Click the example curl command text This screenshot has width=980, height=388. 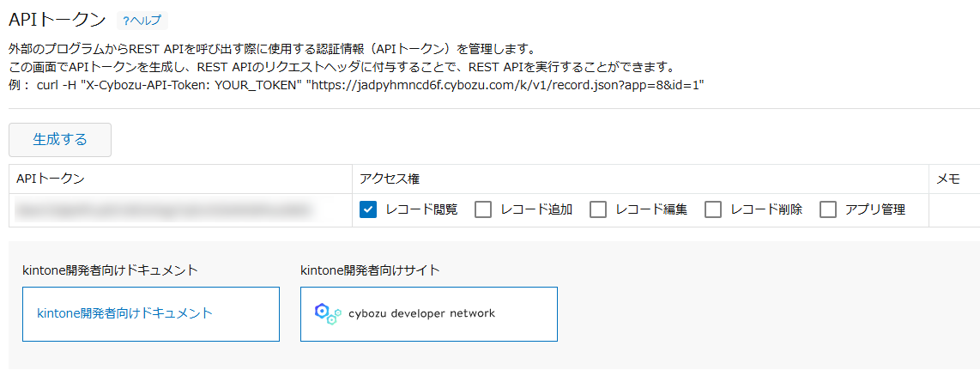coord(369,85)
